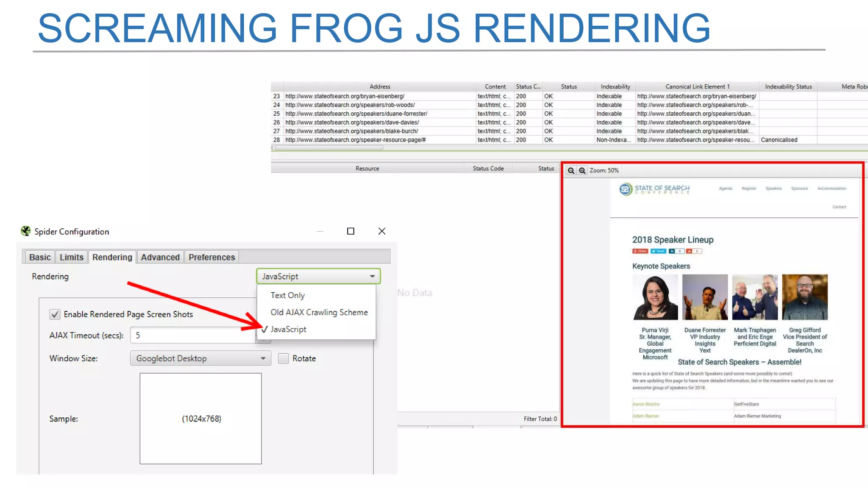
Task: Click the Accommodation navigation link
Action: point(832,189)
